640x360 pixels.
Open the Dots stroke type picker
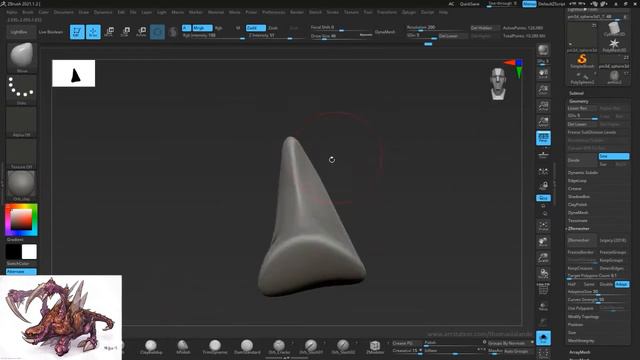tap(22, 90)
